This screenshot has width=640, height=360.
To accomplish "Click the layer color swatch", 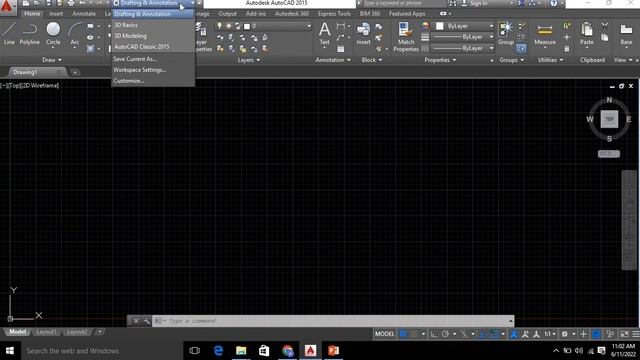I will pos(247,26).
